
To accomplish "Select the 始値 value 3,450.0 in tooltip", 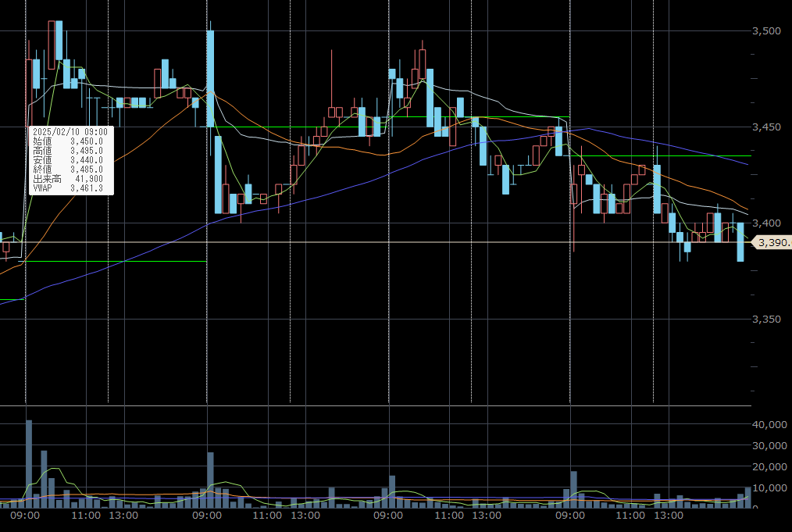I will 87,141.
